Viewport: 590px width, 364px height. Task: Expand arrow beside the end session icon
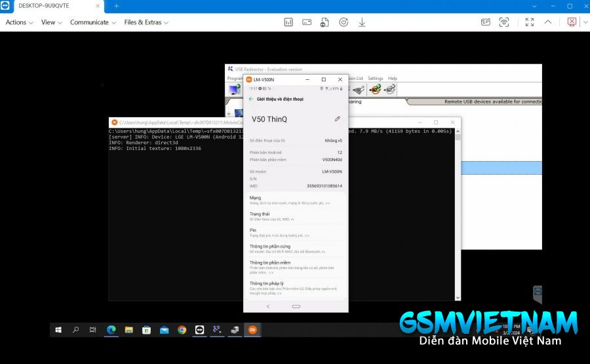pos(585,22)
